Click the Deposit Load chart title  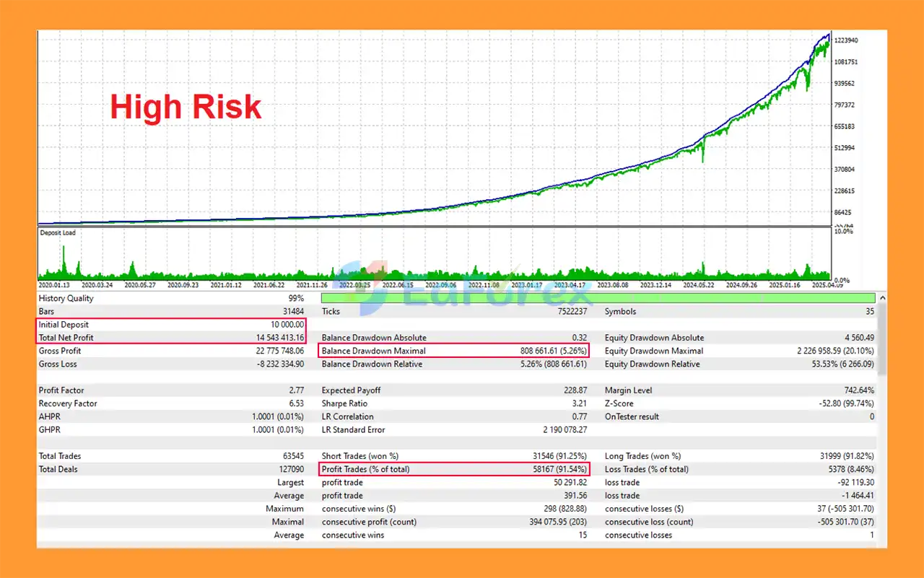pyautogui.click(x=58, y=233)
